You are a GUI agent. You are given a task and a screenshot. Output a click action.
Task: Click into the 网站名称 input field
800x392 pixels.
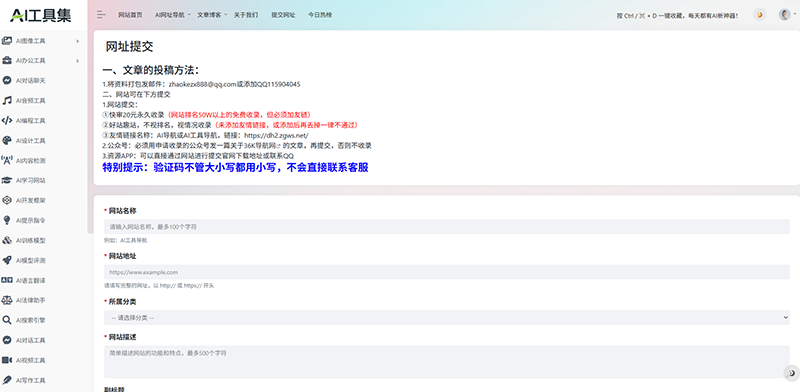446,227
